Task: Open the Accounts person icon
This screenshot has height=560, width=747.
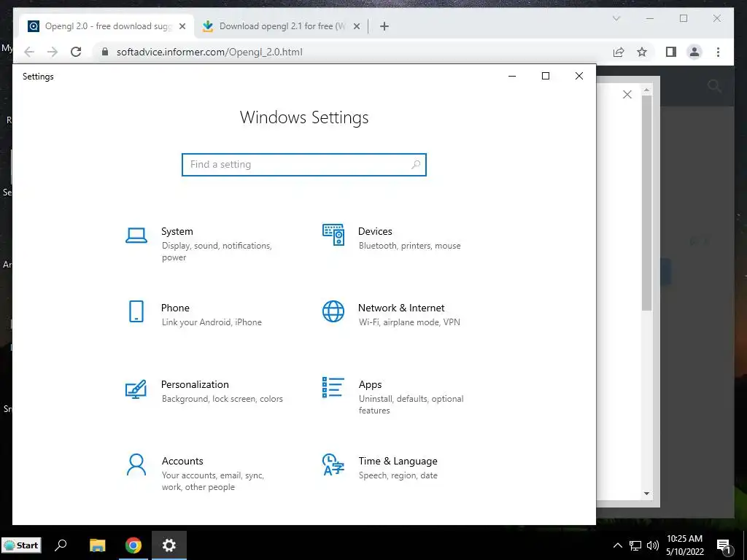Action: 136,464
